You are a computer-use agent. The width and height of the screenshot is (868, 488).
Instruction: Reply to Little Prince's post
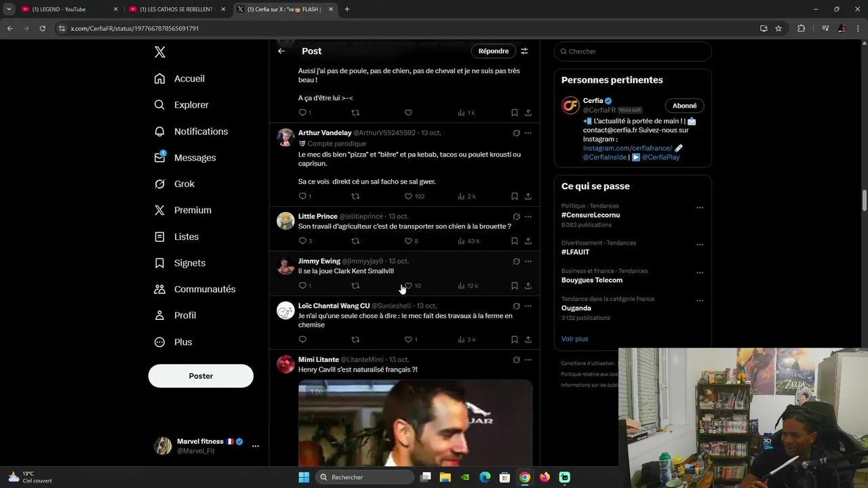click(302, 241)
